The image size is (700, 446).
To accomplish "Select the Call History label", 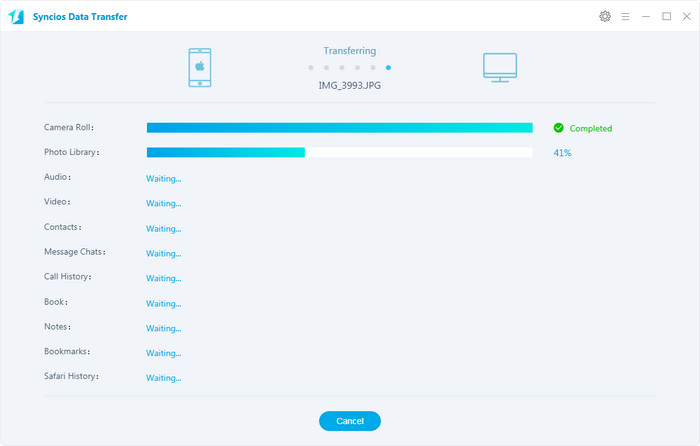I will point(67,277).
